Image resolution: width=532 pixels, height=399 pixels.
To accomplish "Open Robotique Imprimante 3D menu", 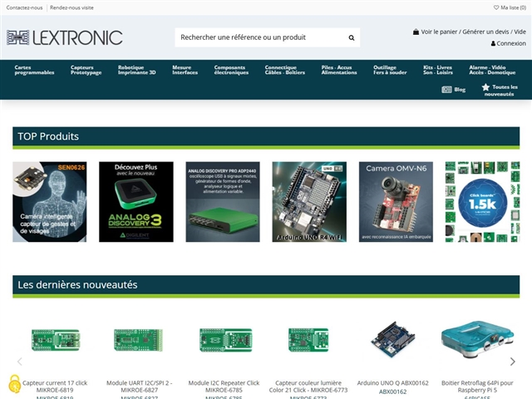I will (x=136, y=70).
